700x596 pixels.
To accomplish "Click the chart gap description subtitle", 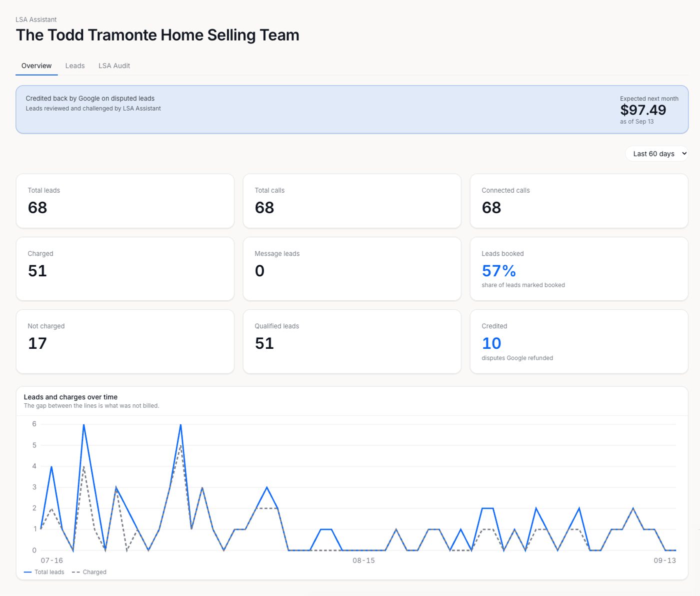I will point(91,406).
